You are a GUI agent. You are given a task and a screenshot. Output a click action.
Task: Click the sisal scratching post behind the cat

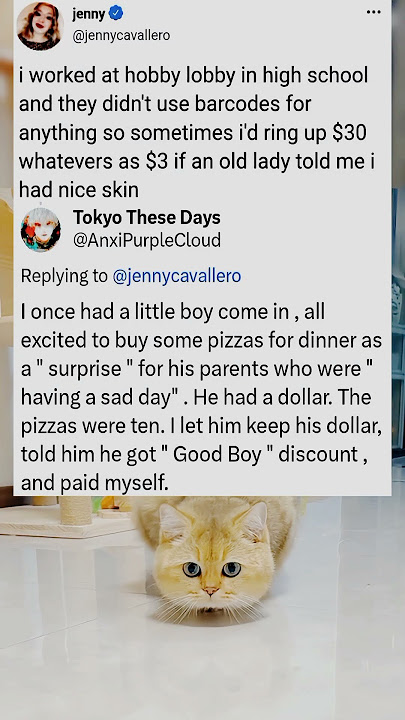tap(76, 510)
